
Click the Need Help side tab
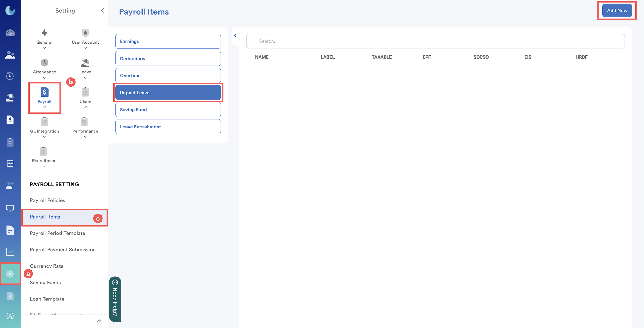click(x=115, y=299)
